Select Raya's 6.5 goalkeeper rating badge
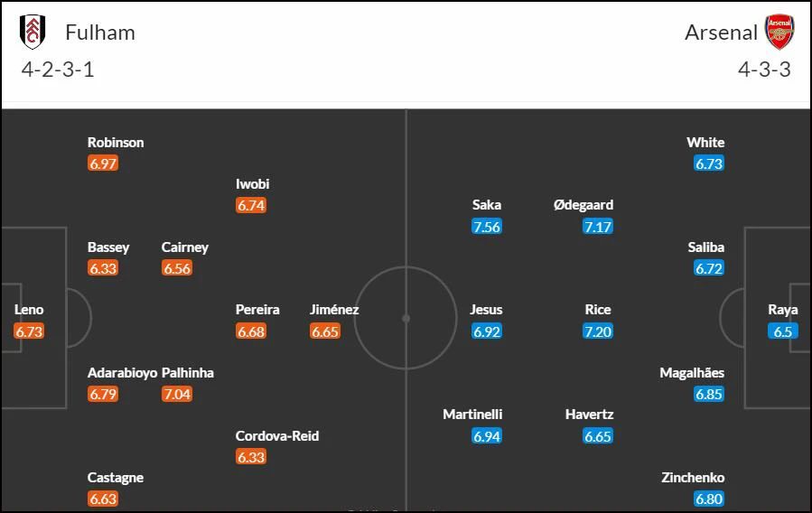The width and height of the screenshot is (812, 513). tap(782, 331)
